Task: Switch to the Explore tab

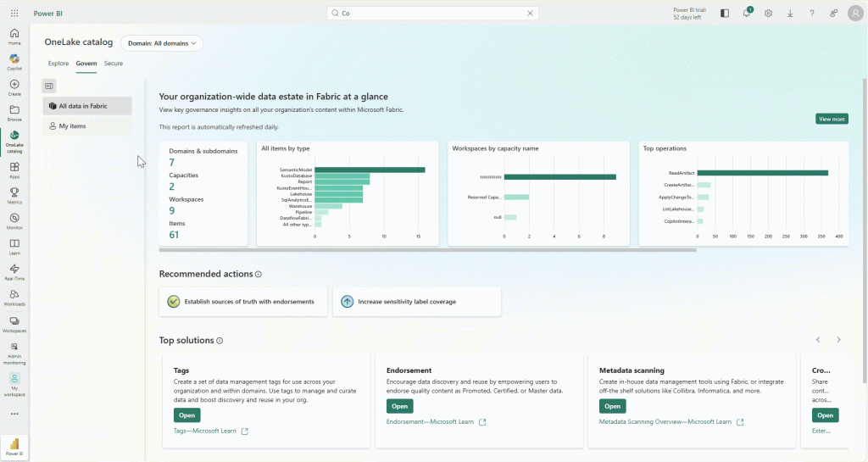Action: tap(58, 64)
